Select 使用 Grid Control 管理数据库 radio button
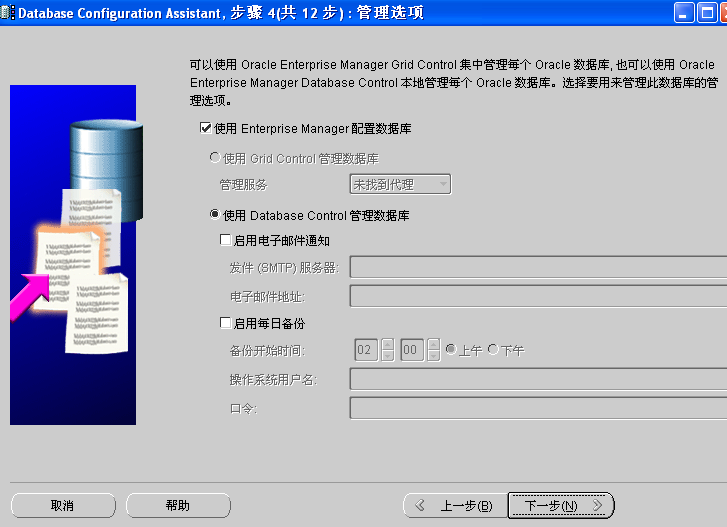 point(215,158)
